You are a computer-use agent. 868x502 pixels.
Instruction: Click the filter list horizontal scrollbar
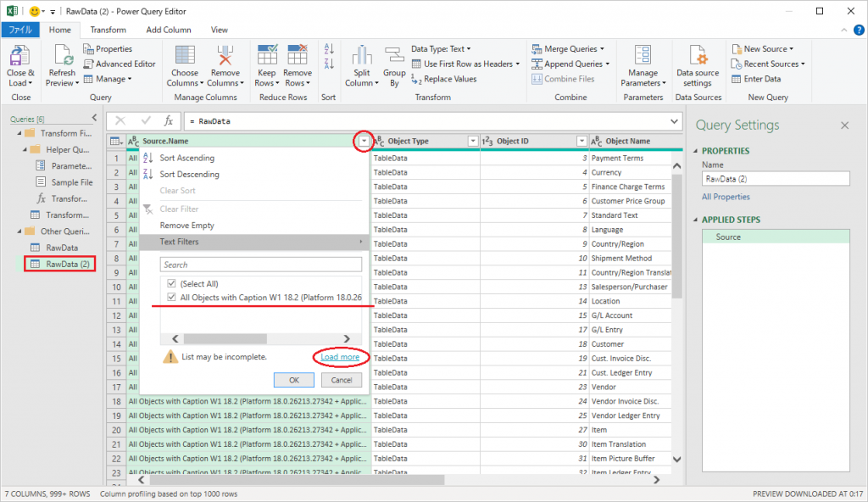pyautogui.click(x=225, y=338)
